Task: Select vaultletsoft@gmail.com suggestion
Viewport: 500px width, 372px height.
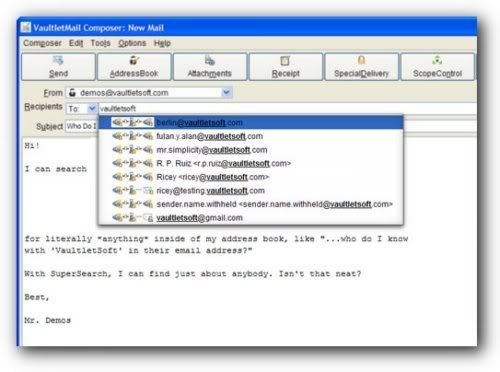Action: coord(251,218)
